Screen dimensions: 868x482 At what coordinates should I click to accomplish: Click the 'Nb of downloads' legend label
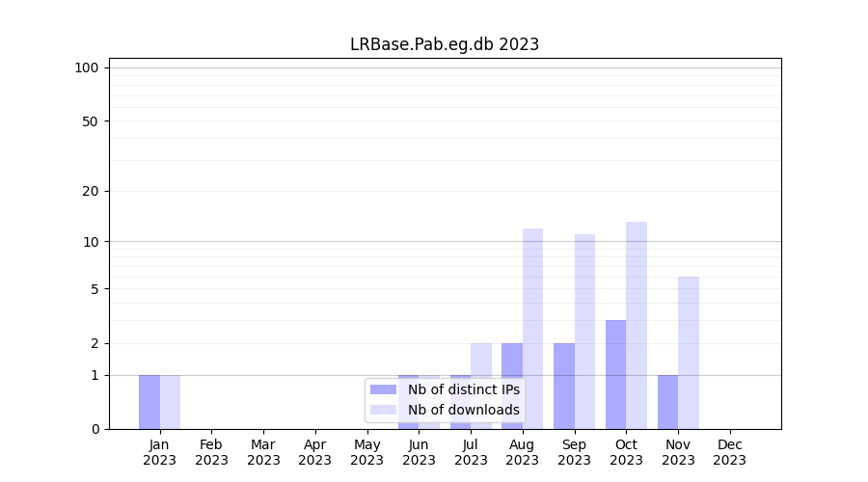point(463,410)
